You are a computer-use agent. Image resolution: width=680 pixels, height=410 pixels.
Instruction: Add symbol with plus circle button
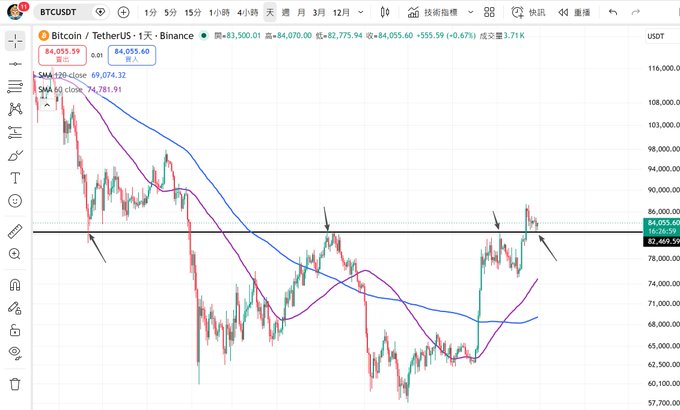pyautogui.click(x=124, y=12)
